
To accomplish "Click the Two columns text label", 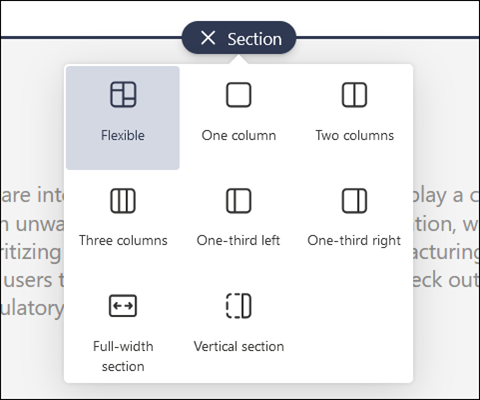I will tap(354, 135).
